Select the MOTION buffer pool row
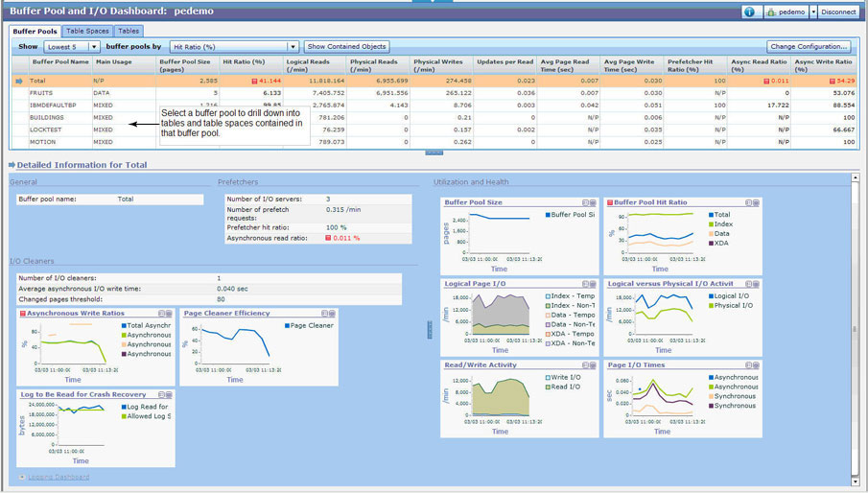The width and height of the screenshot is (868, 493). click(x=434, y=142)
